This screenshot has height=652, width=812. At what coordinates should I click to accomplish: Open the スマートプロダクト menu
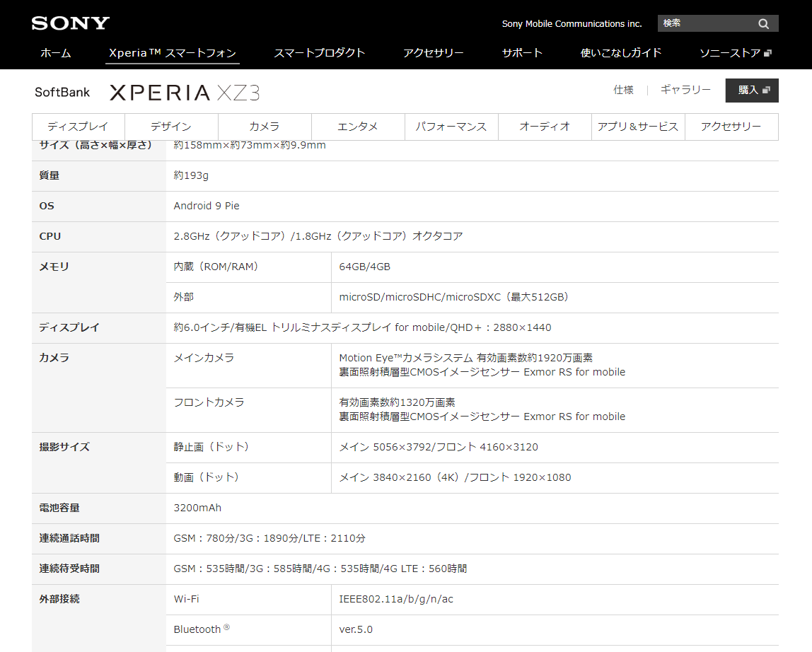(320, 53)
